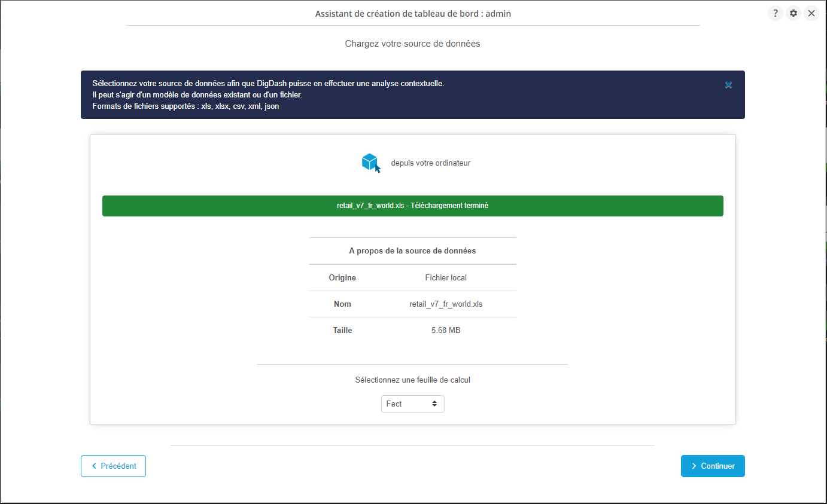Click the 'Sélectionnez une feuille de calcul' label
The height and width of the screenshot is (504, 827).
(x=412, y=380)
